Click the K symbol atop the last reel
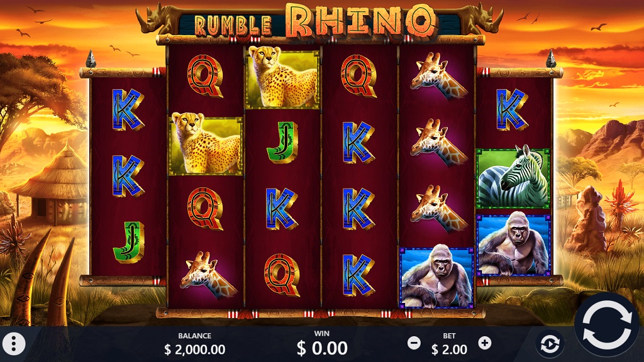The image size is (644, 362). pos(512,109)
